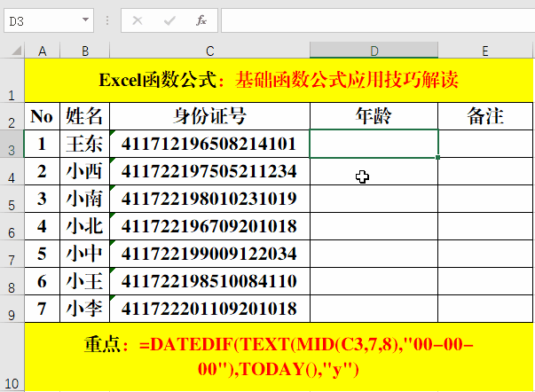
Task: Click the '身份证号' header cell
Action: tap(209, 116)
